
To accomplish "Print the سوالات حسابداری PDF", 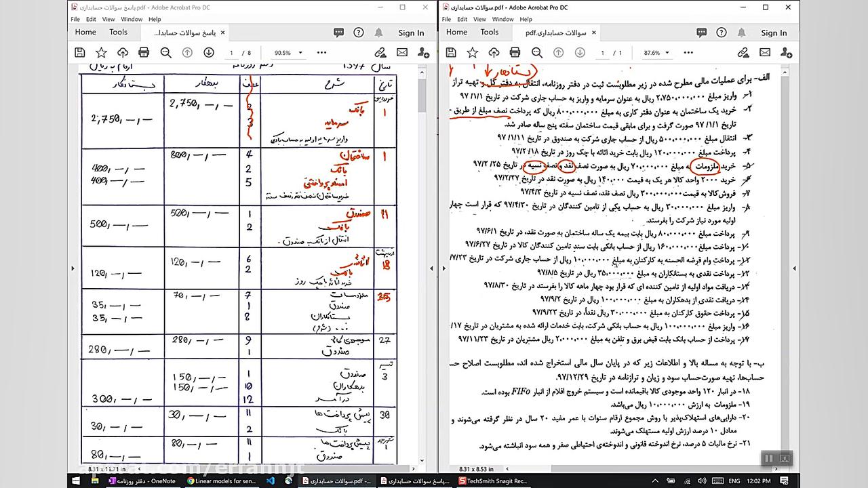I will pyautogui.click(x=515, y=53).
